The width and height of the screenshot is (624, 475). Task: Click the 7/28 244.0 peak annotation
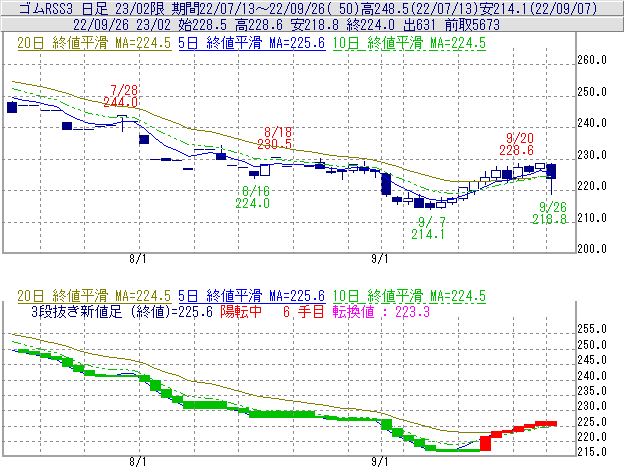tap(121, 96)
